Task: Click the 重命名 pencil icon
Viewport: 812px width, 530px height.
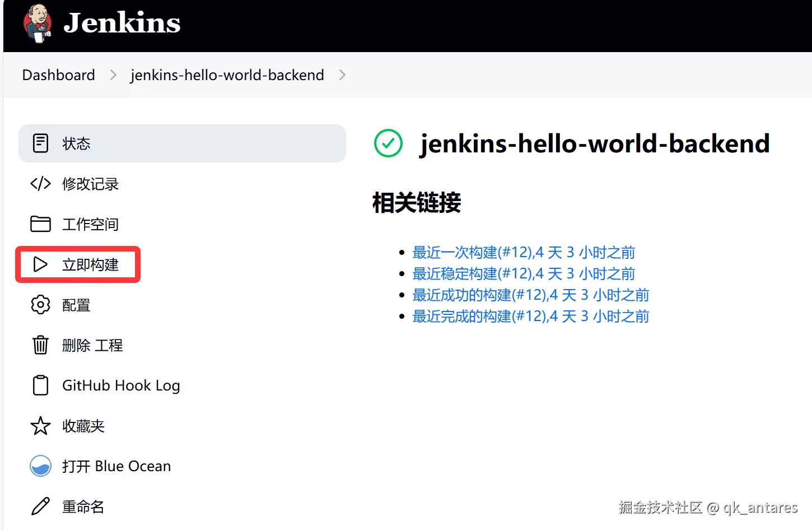Action: (40, 506)
